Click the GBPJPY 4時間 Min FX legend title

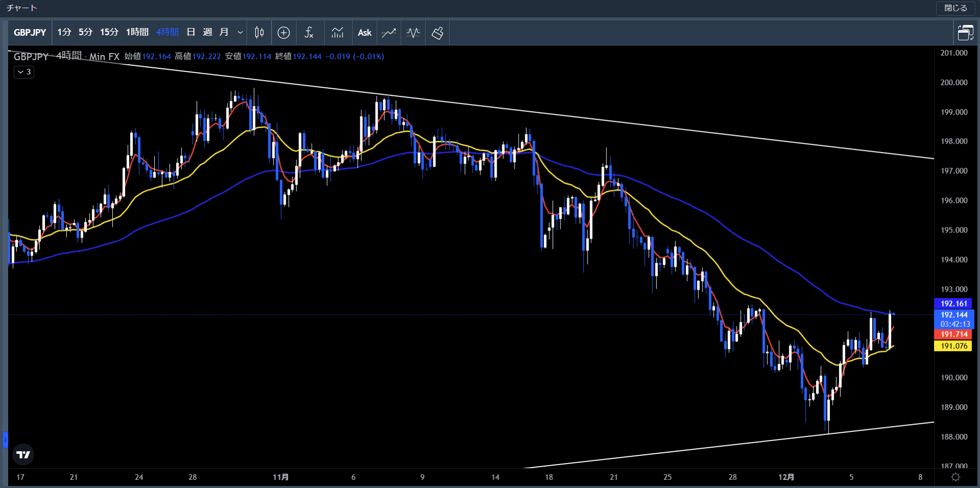[x=66, y=56]
